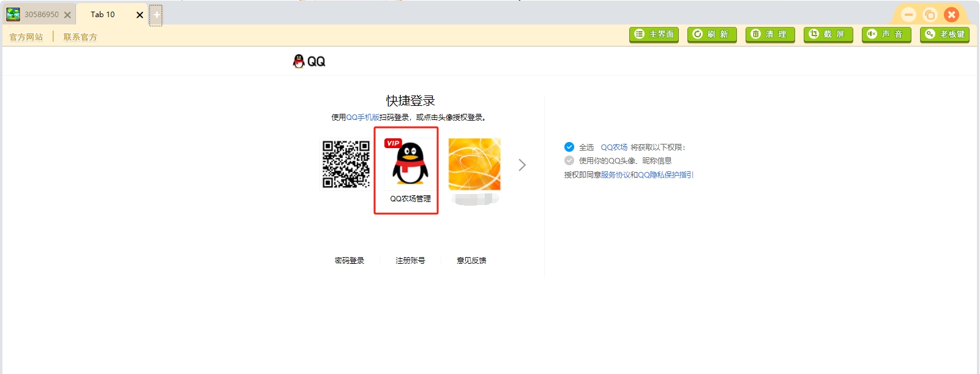
Task: Toggle the QQ头像、昵称信息 permission checkbox
Action: pos(569,160)
